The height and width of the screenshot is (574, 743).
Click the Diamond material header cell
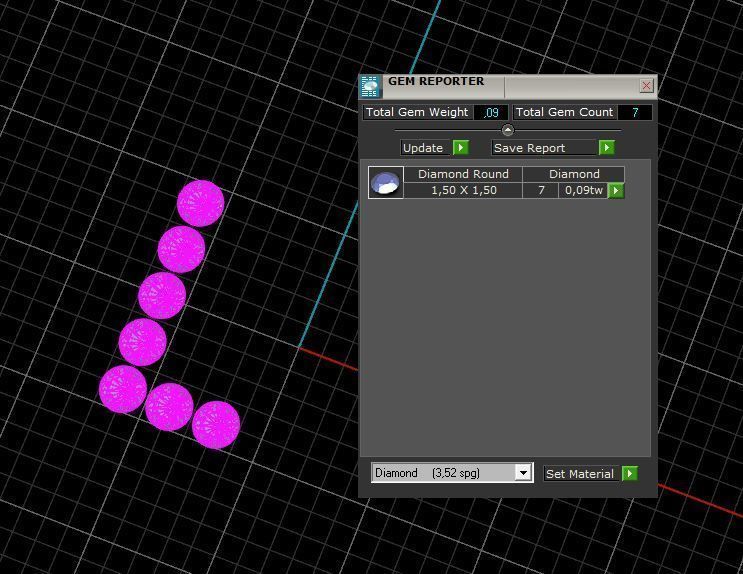[574, 174]
